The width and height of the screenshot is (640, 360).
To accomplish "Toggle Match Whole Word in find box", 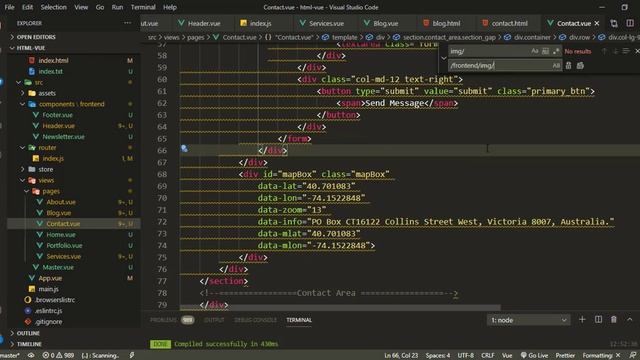I will pyautogui.click(x=545, y=51).
